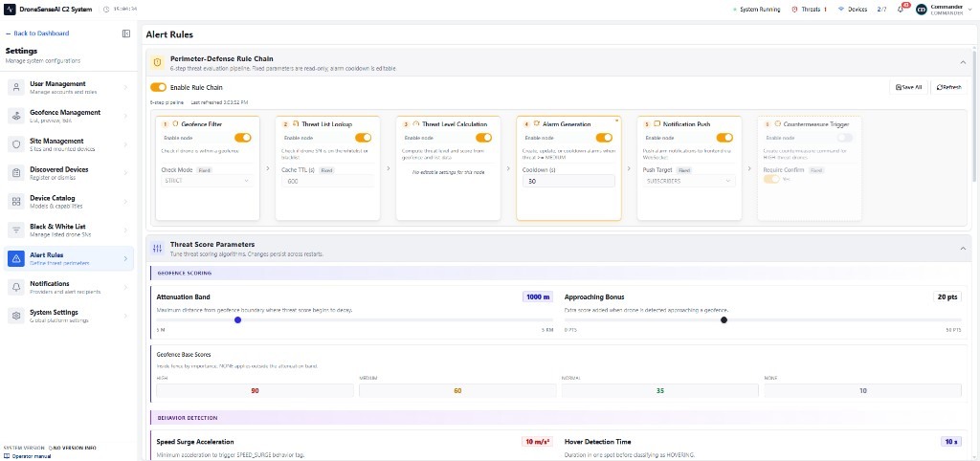Toggle Alarm Generation enable node switch
The height and width of the screenshot is (461, 980).
pyautogui.click(x=605, y=138)
